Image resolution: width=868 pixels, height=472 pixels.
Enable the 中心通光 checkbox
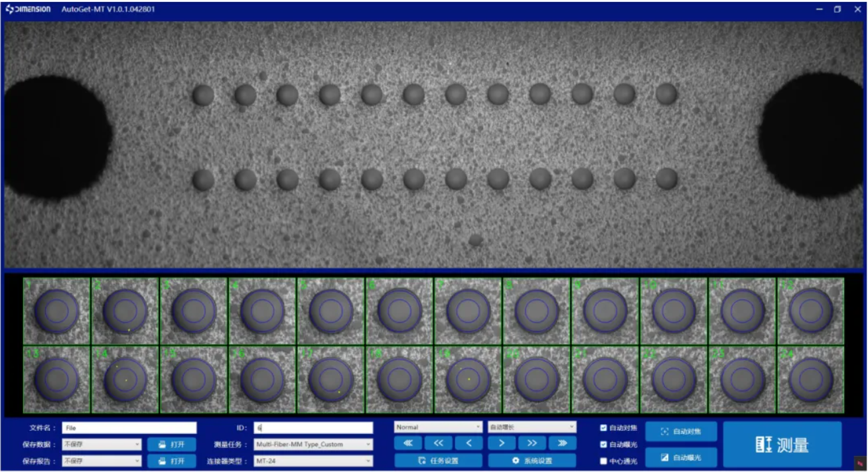point(603,461)
